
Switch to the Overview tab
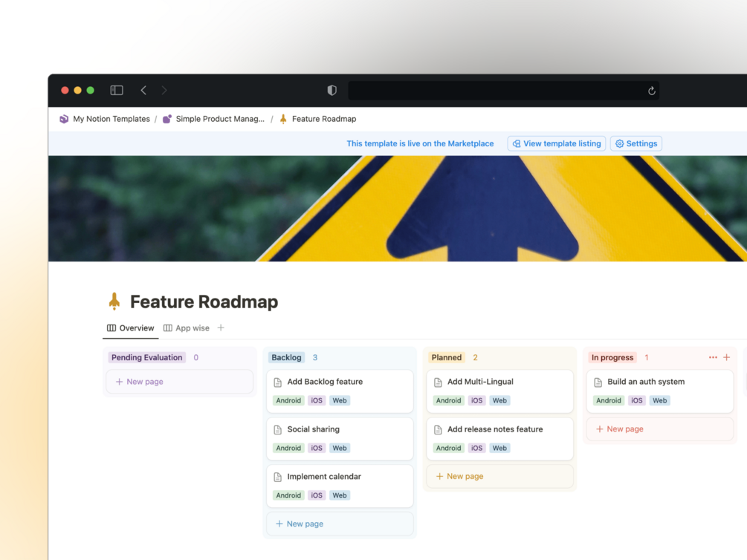[131, 328]
